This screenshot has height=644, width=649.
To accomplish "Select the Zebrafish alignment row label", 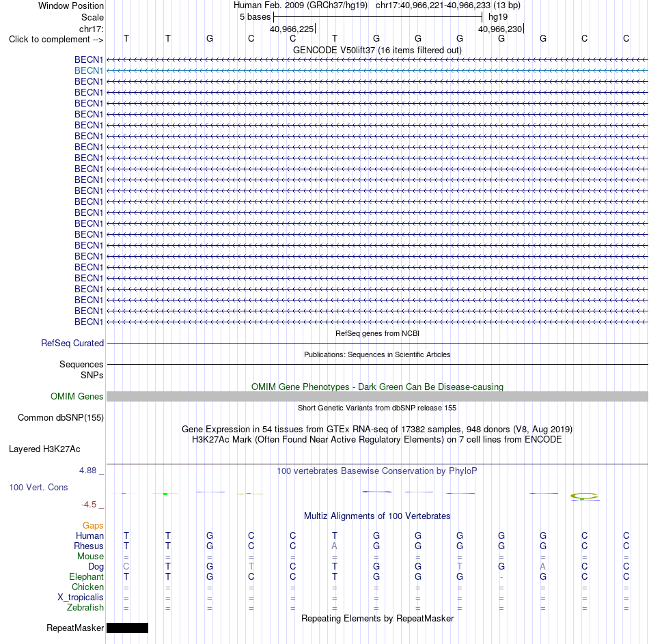I will (85, 608).
